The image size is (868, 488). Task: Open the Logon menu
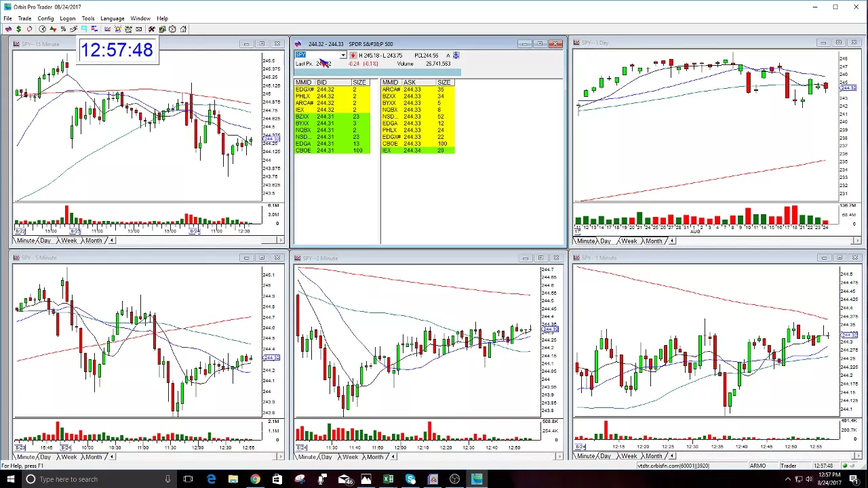pos(67,18)
